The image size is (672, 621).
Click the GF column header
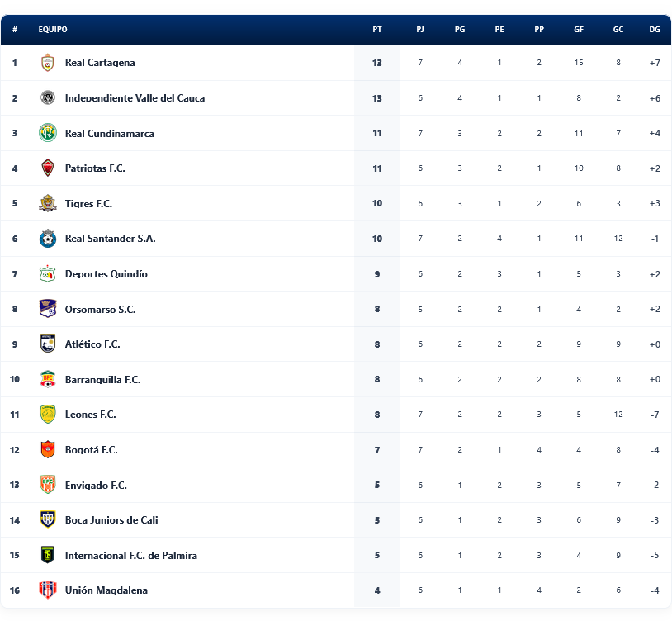tap(579, 30)
